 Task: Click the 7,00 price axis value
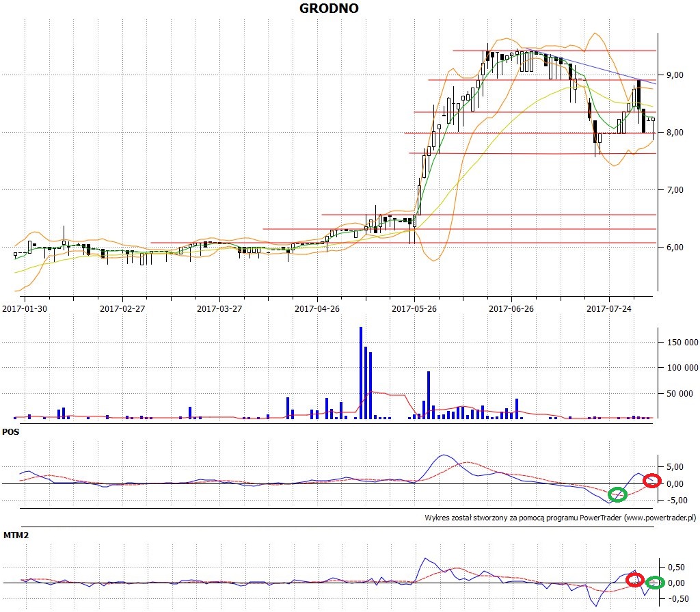pos(675,190)
